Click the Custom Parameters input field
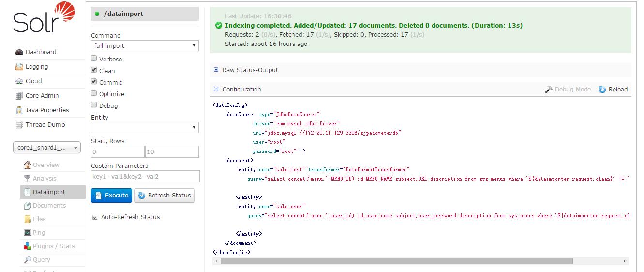This screenshot has height=272, width=644. coord(145,177)
